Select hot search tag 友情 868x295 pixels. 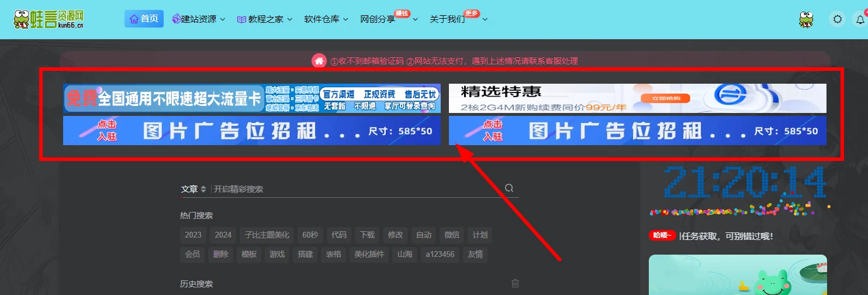(475, 255)
